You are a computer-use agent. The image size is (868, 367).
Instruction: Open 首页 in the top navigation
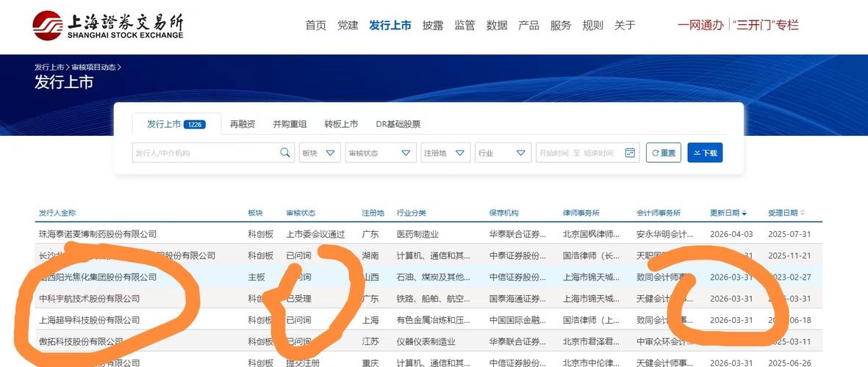[315, 25]
